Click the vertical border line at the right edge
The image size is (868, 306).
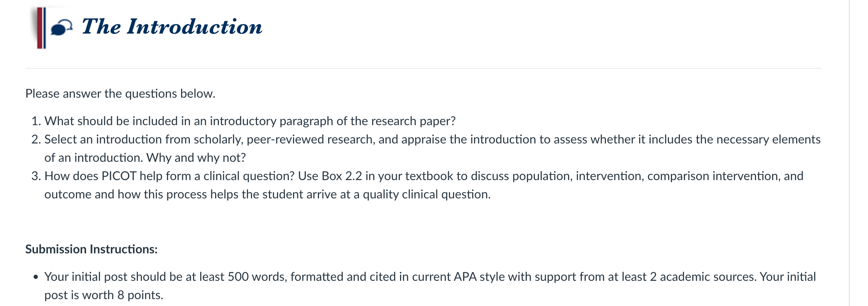pyautogui.click(x=849, y=153)
